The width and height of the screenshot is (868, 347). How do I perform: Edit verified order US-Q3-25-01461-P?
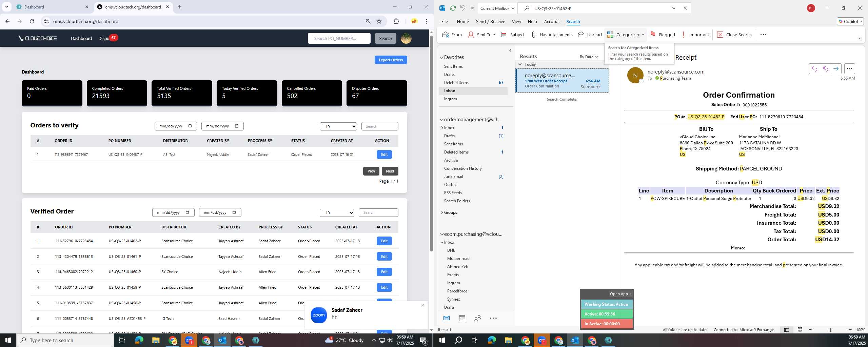coord(384,257)
